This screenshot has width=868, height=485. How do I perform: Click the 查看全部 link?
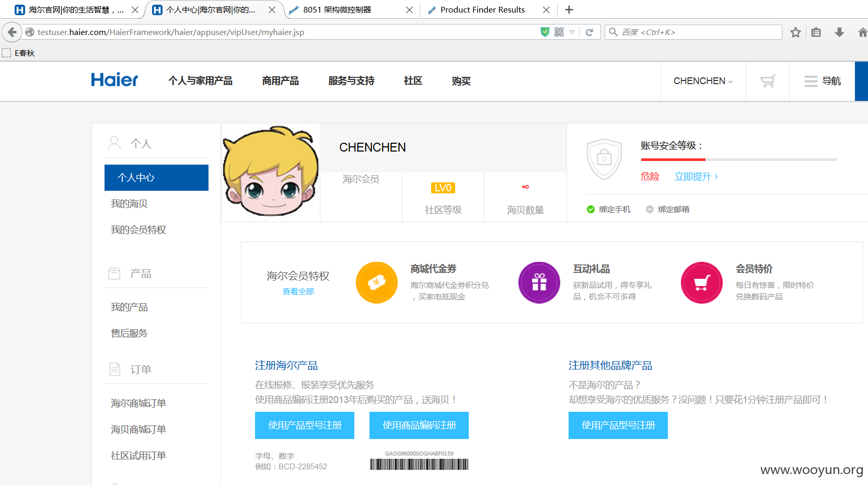click(x=298, y=291)
